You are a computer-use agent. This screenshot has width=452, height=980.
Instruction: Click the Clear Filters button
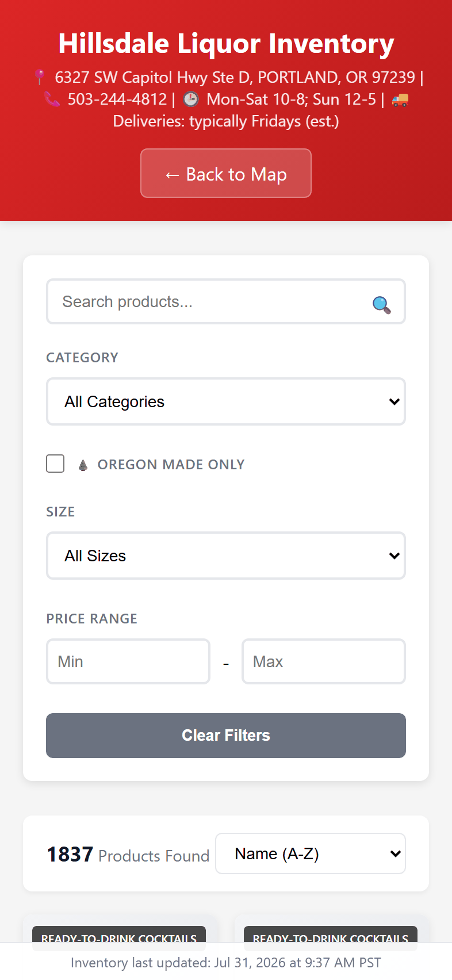tap(226, 736)
